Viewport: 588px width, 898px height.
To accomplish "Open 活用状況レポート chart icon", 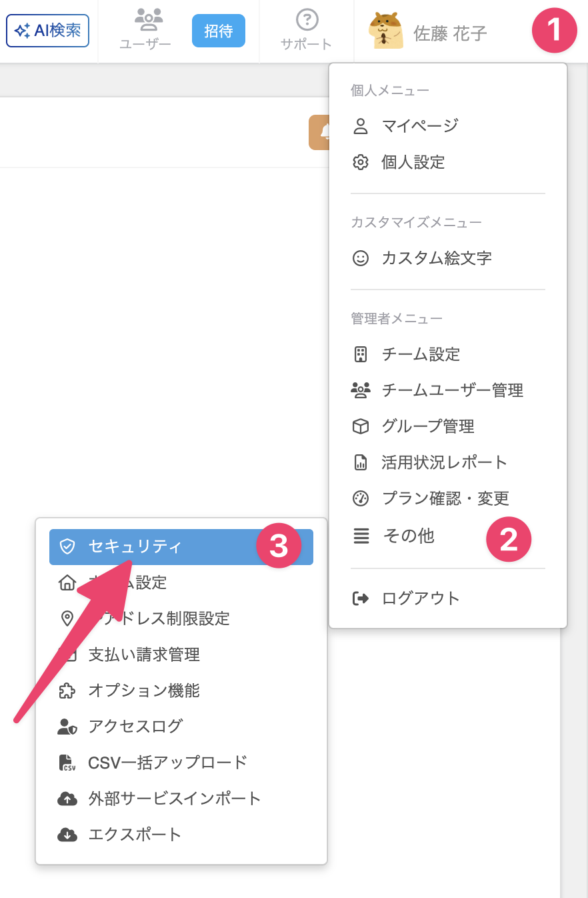I will (361, 462).
